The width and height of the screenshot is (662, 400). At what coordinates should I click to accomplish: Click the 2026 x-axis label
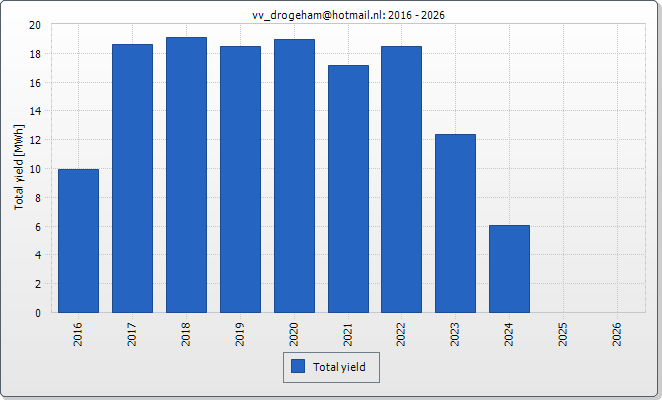[x=617, y=334]
